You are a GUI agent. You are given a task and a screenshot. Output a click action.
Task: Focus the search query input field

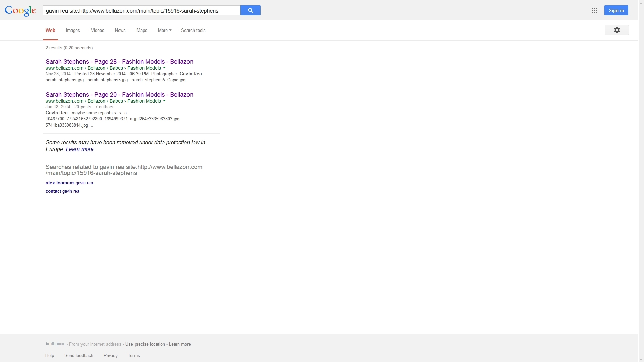[x=141, y=11]
